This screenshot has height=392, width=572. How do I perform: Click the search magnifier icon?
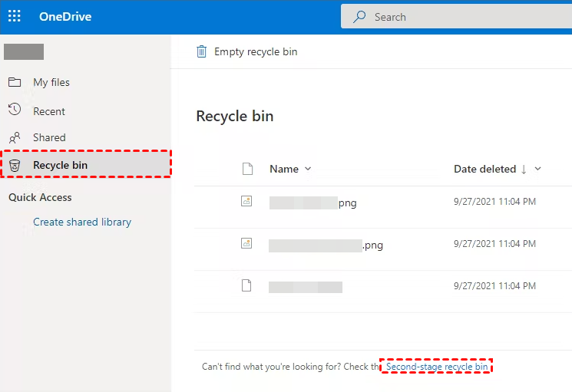[359, 17]
